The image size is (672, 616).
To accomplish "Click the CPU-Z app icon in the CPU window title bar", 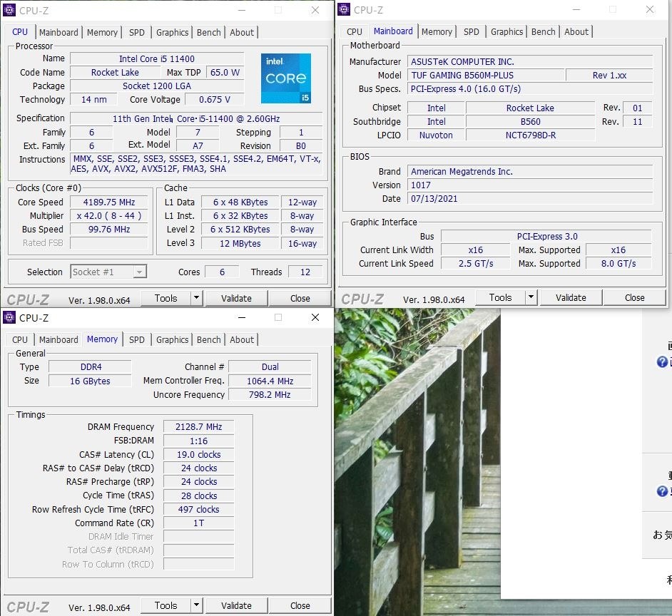I will (x=9, y=10).
